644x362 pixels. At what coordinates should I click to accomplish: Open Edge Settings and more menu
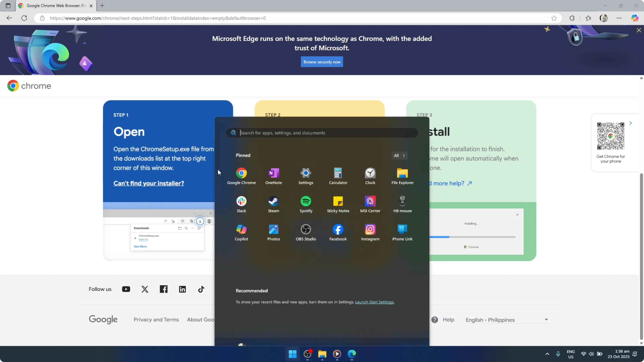click(619, 18)
